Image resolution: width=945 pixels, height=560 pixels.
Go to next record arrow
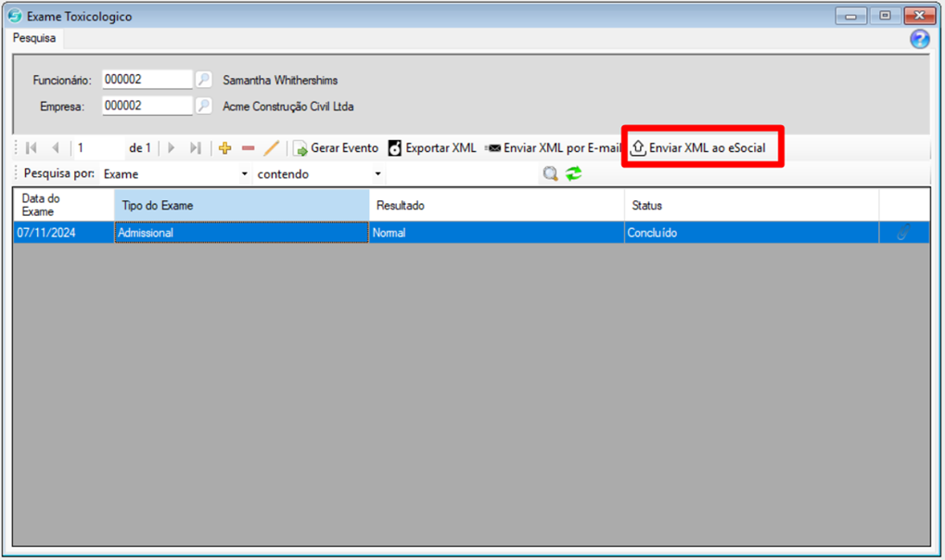click(x=172, y=147)
